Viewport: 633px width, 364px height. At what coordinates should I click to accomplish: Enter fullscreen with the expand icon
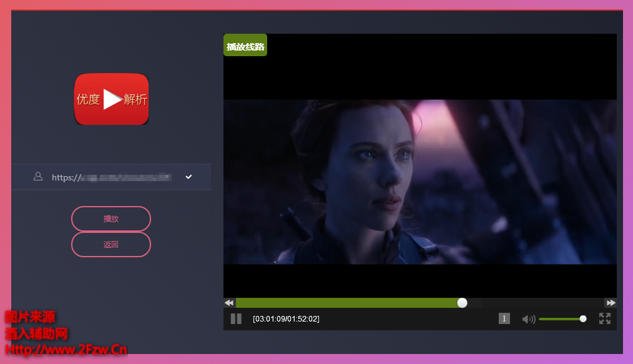(x=605, y=318)
